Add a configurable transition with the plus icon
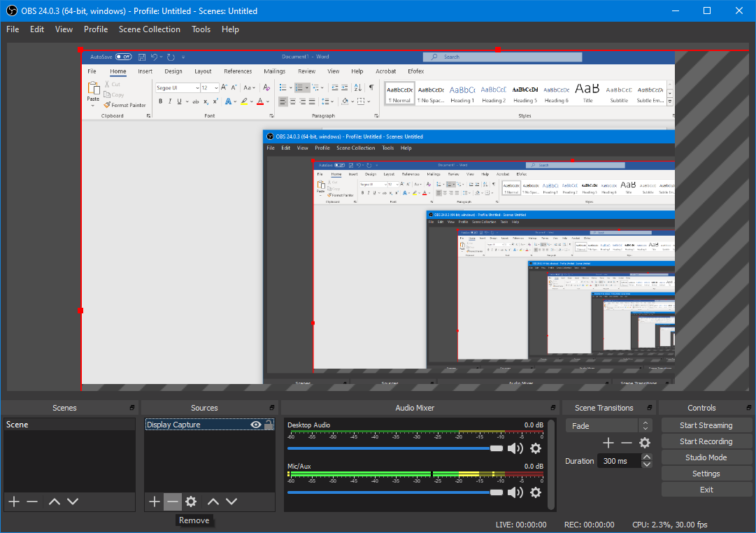Screen dimensions: 756x533 608,443
